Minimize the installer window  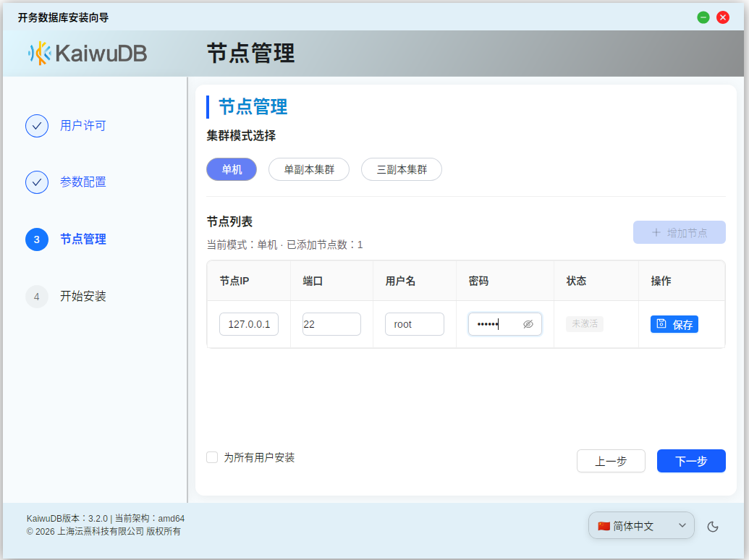coord(703,17)
